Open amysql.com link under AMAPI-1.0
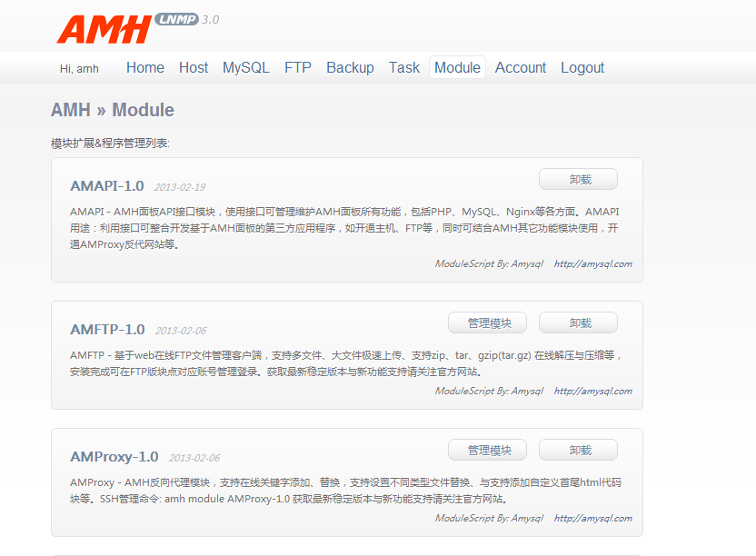This screenshot has height=556, width=756. pyautogui.click(x=592, y=264)
